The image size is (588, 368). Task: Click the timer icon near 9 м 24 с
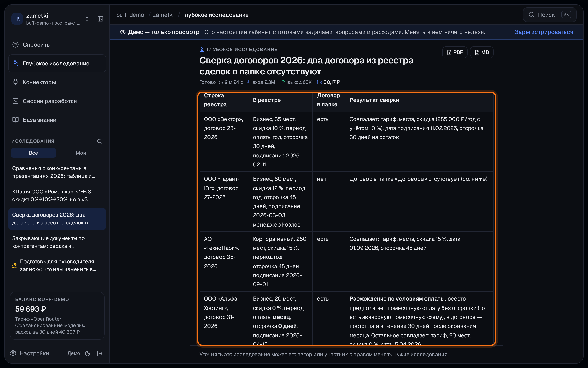pyautogui.click(x=221, y=82)
